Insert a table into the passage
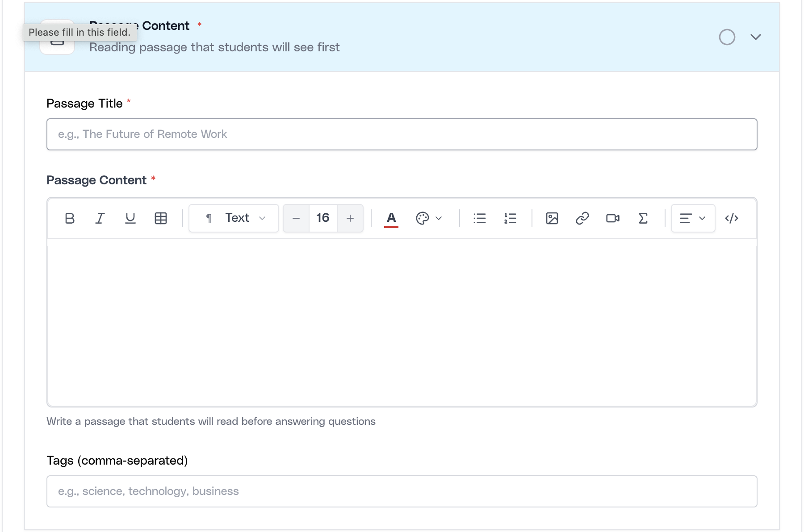The image size is (804, 532). point(161,218)
